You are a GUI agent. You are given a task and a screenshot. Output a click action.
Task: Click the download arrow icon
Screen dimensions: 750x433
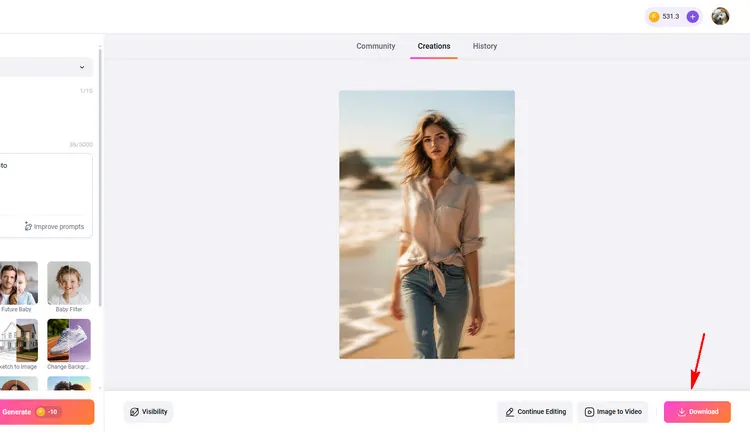pos(682,412)
